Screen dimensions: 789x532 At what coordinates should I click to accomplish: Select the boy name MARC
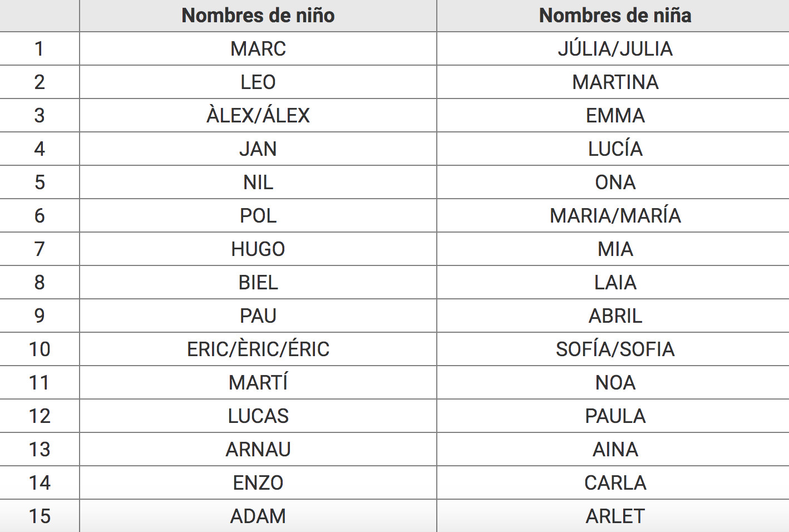pyautogui.click(x=258, y=49)
